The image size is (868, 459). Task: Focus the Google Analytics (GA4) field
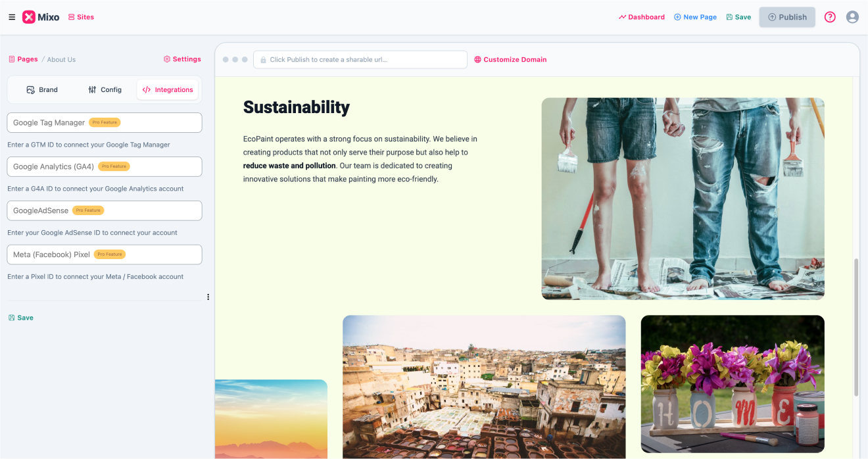[x=105, y=166]
